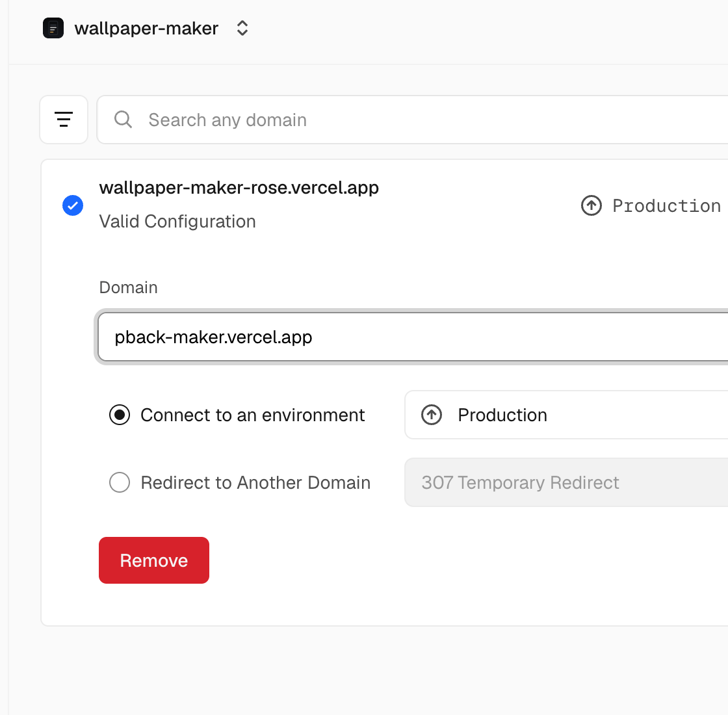
Task: Focus the Search any domain field
Action: pyautogui.click(x=413, y=120)
